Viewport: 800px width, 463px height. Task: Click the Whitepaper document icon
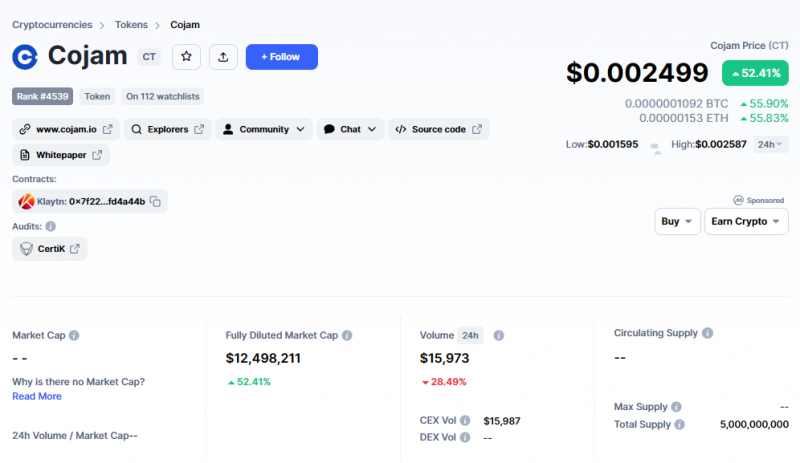[x=24, y=155]
